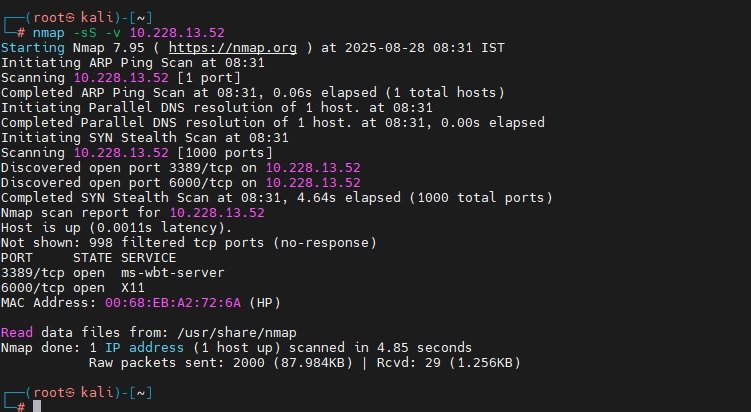
Task: Click the skull icon in bottom prompt
Action: point(70,393)
